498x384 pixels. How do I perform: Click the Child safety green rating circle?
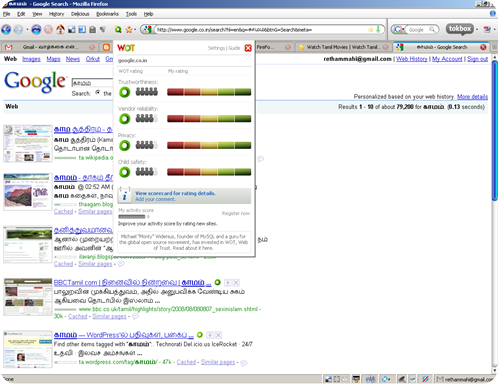tap(125, 172)
